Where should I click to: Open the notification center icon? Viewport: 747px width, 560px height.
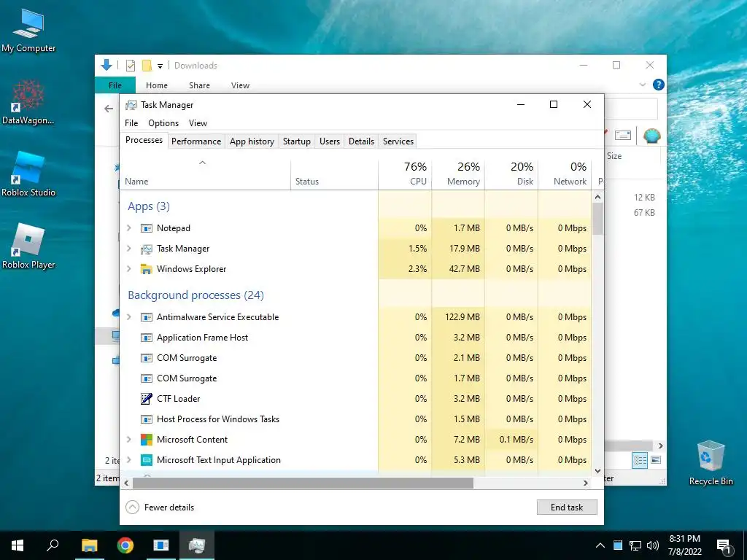tap(724, 545)
